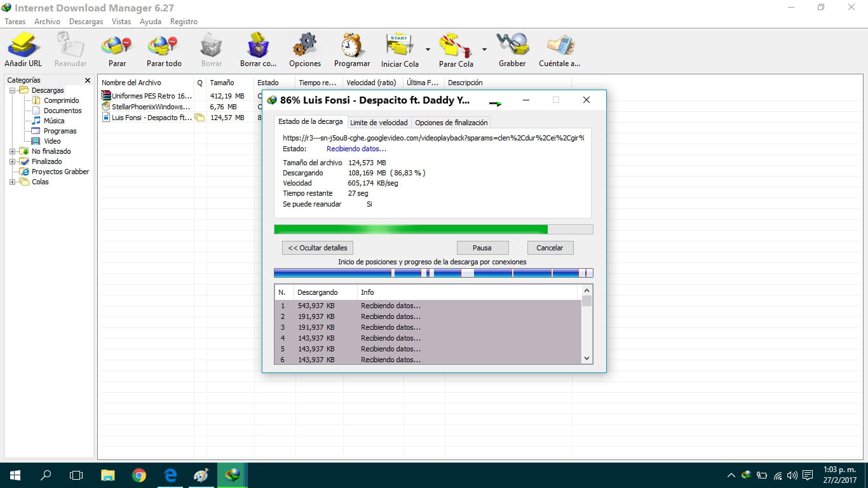Select connection 1 row with 543,937 KB

(x=428, y=306)
